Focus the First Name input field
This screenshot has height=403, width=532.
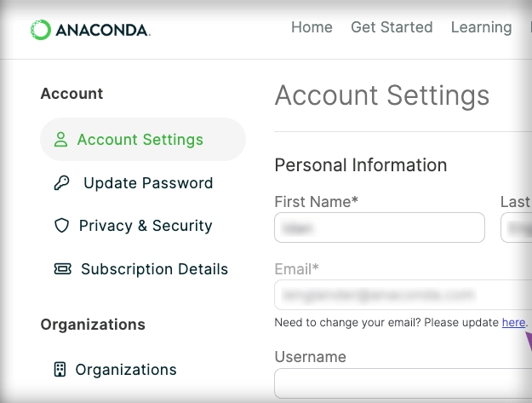point(380,227)
